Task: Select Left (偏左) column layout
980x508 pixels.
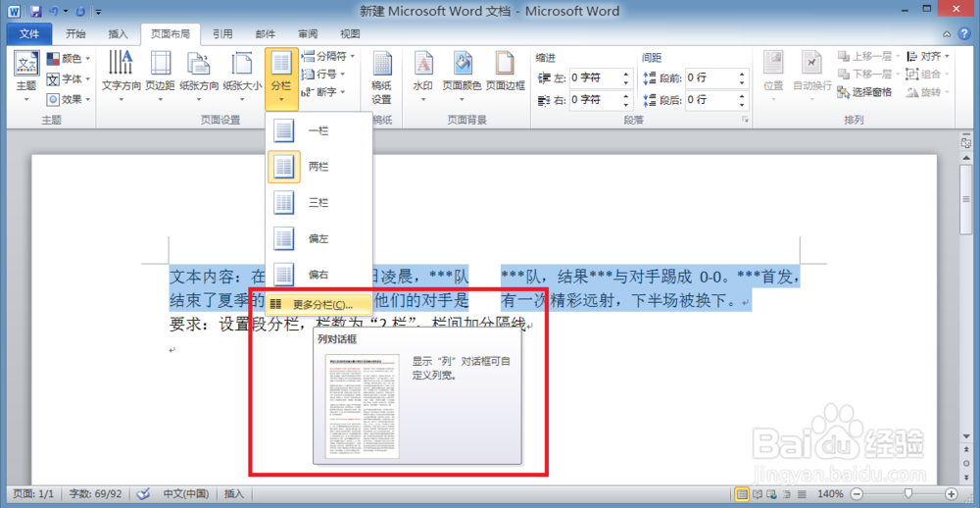Action: point(318,238)
